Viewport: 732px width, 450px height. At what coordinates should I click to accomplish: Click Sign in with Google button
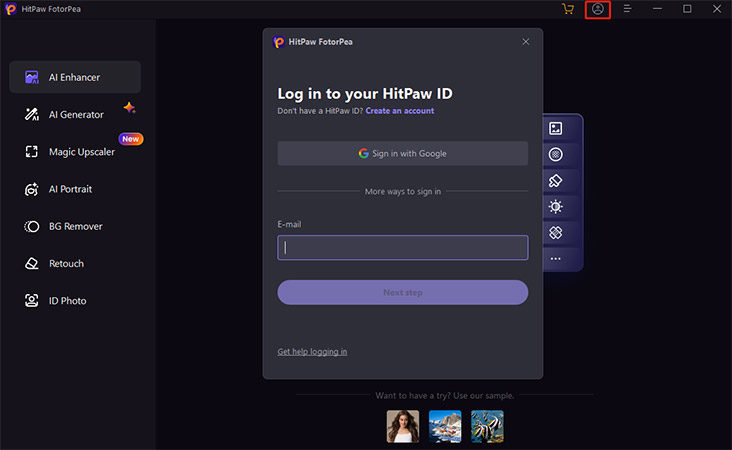pyautogui.click(x=403, y=154)
